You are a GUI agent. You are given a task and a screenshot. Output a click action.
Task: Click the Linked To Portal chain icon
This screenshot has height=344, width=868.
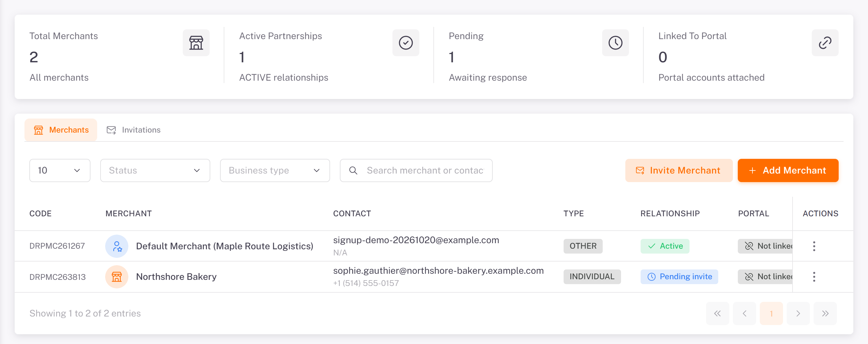pyautogui.click(x=825, y=43)
